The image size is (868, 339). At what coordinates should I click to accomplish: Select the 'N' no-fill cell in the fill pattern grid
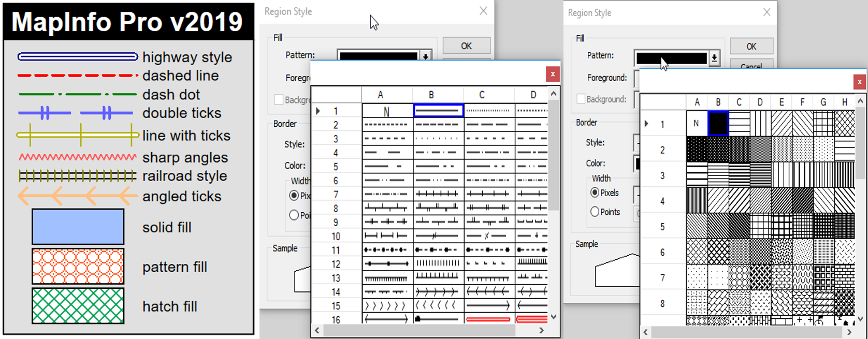tap(697, 124)
